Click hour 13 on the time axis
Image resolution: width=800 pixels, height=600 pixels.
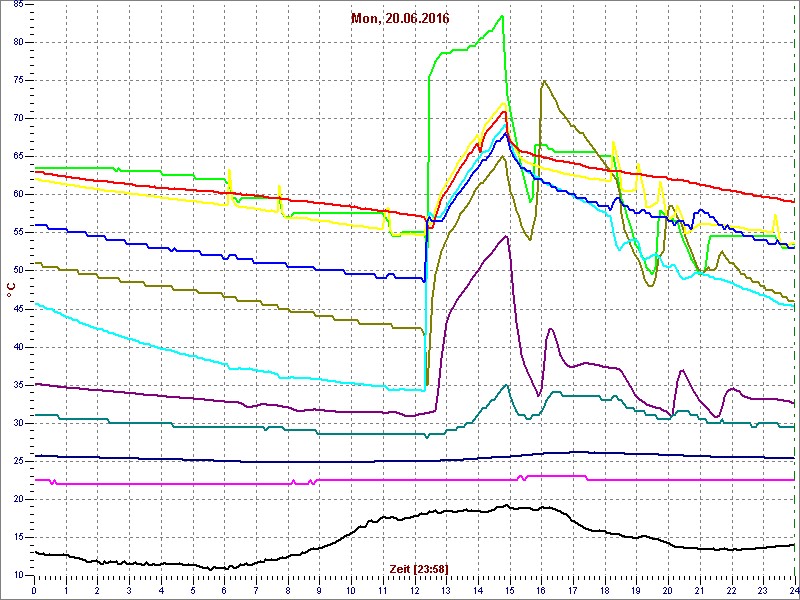pyautogui.click(x=446, y=590)
